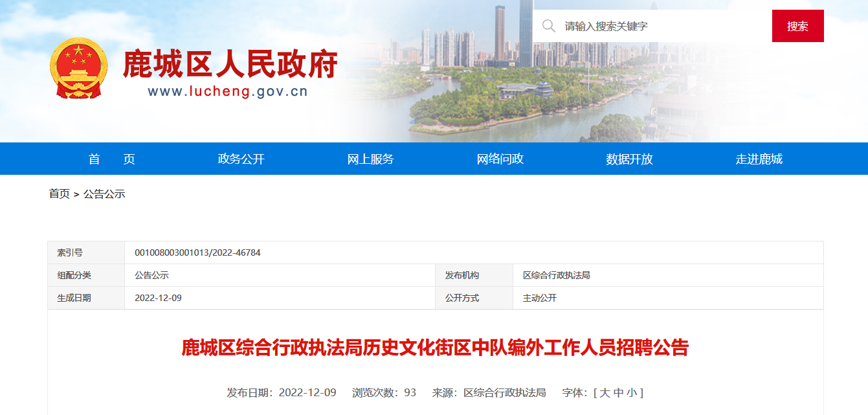Select 网络问政 in the navigation bar
This screenshot has width=868, height=415.
500,159
